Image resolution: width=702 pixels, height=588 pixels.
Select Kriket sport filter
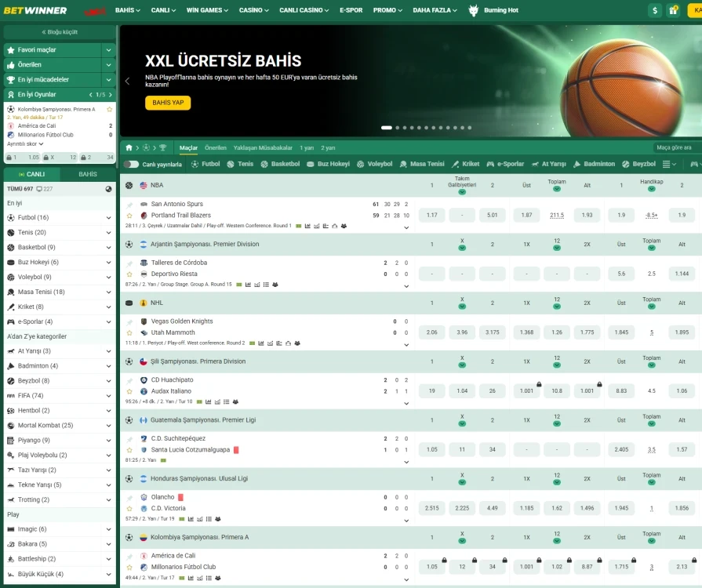pos(466,164)
